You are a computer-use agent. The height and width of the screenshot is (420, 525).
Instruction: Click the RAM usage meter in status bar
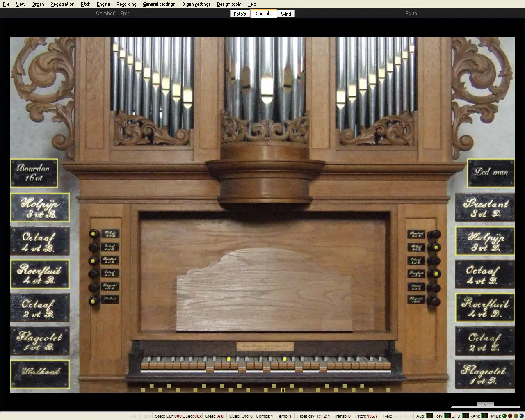tap(484, 416)
